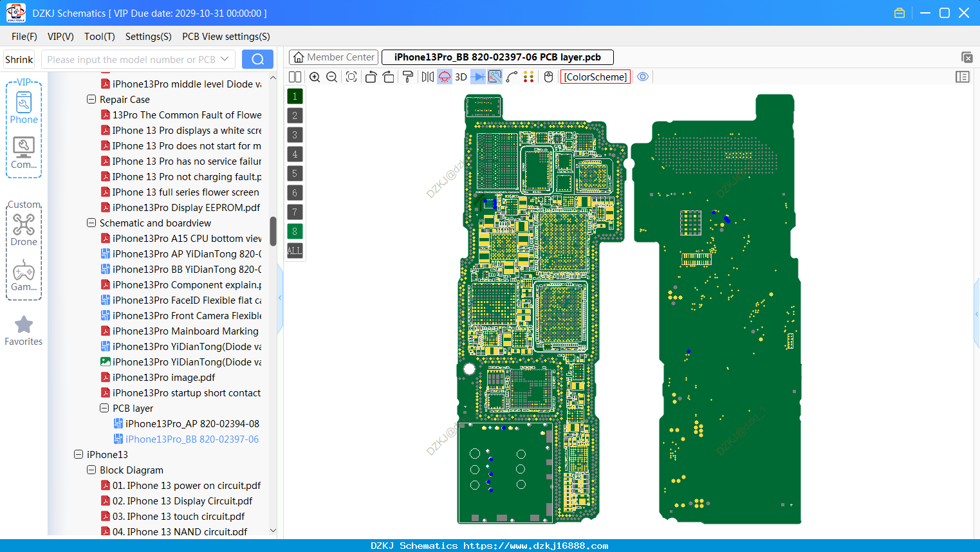980x552 pixels.
Task: Click the Shrink button
Action: pos(19,59)
